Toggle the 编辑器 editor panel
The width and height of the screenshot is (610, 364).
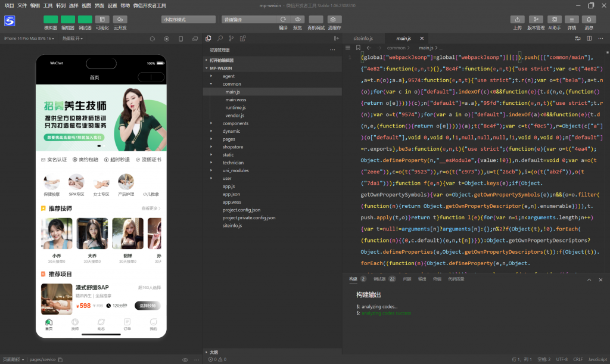pyautogui.click(x=68, y=20)
